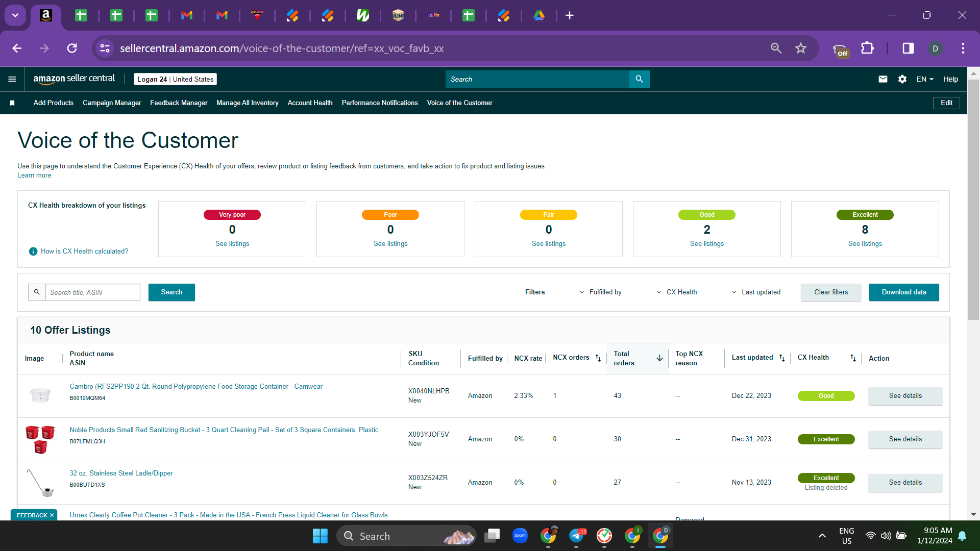
Task: Open Feedback Manager menu item
Action: tap(179, 103)
